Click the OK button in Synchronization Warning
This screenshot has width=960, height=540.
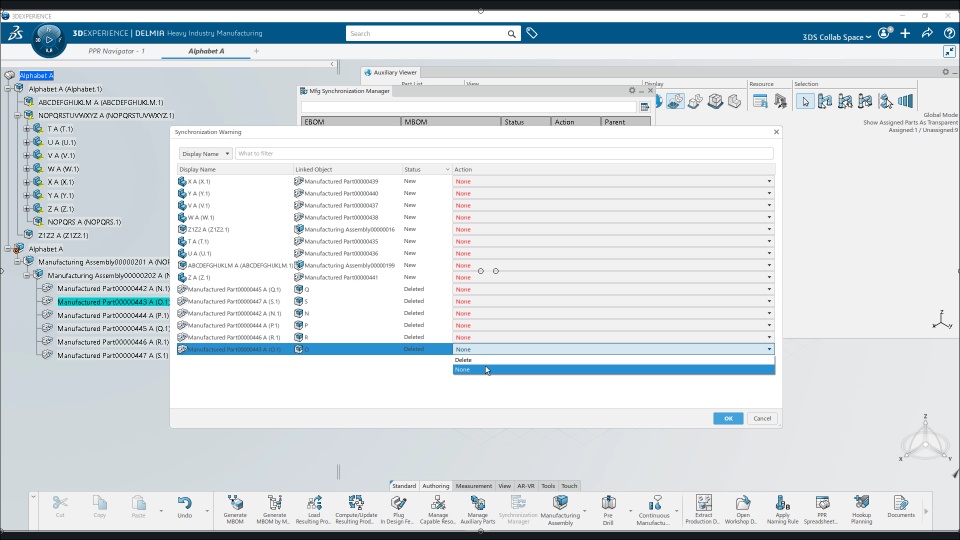tap(728, 418)
